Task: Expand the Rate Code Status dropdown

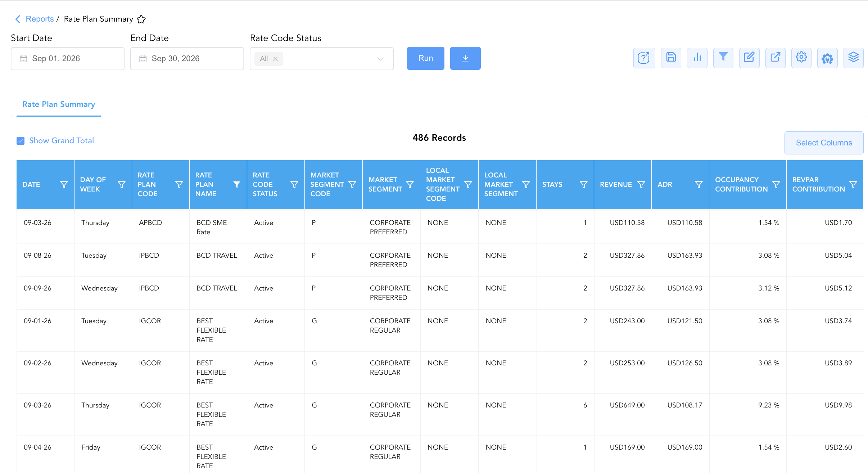Action: [x=380, y=59]
